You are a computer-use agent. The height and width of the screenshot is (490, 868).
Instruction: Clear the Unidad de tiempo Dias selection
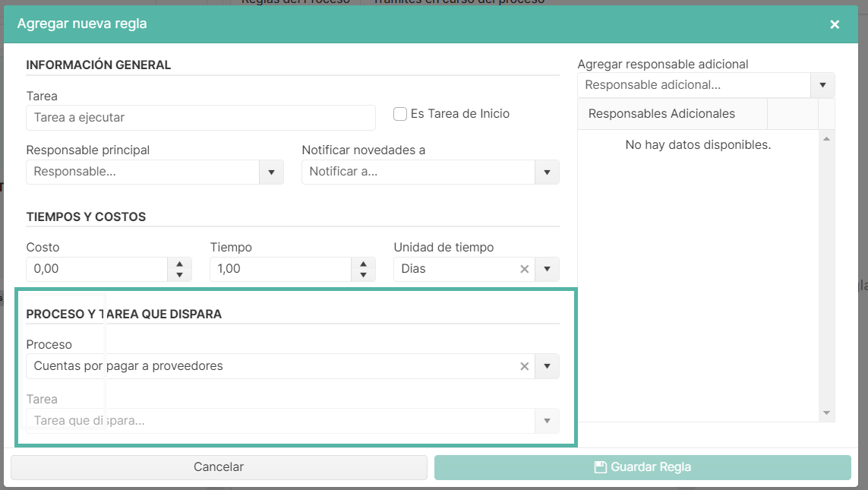pyautogui.click(x=524, y=269)
